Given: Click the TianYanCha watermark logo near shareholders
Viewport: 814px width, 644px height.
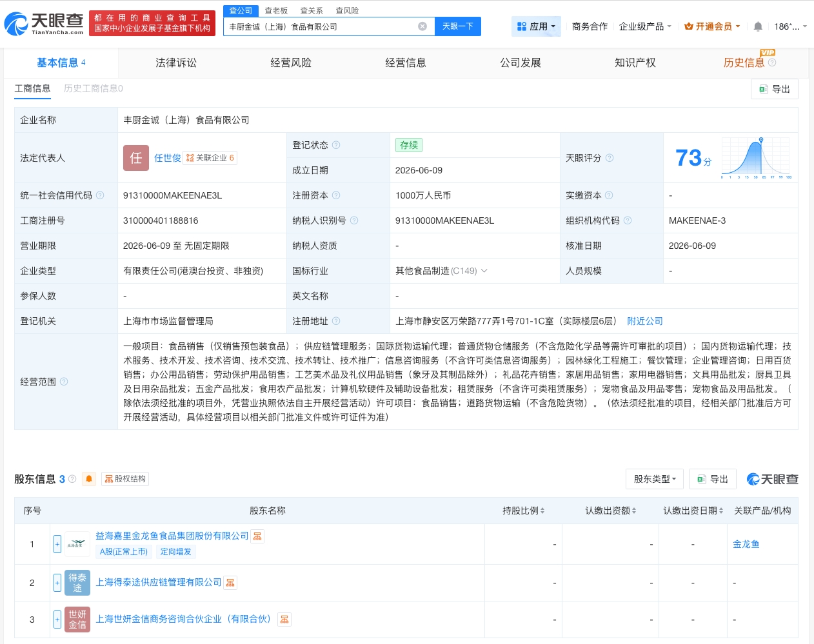Looking at the screenshot, I should point(773,479).
